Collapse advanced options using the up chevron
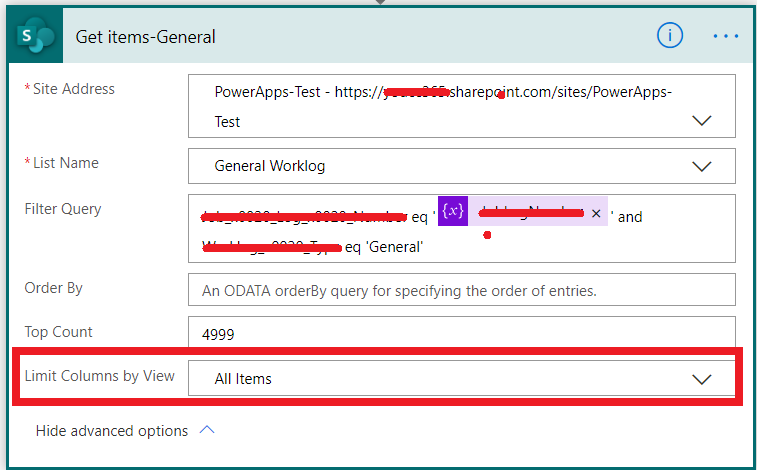The width and height of the screenshot is (757, 470). point(208,431)
